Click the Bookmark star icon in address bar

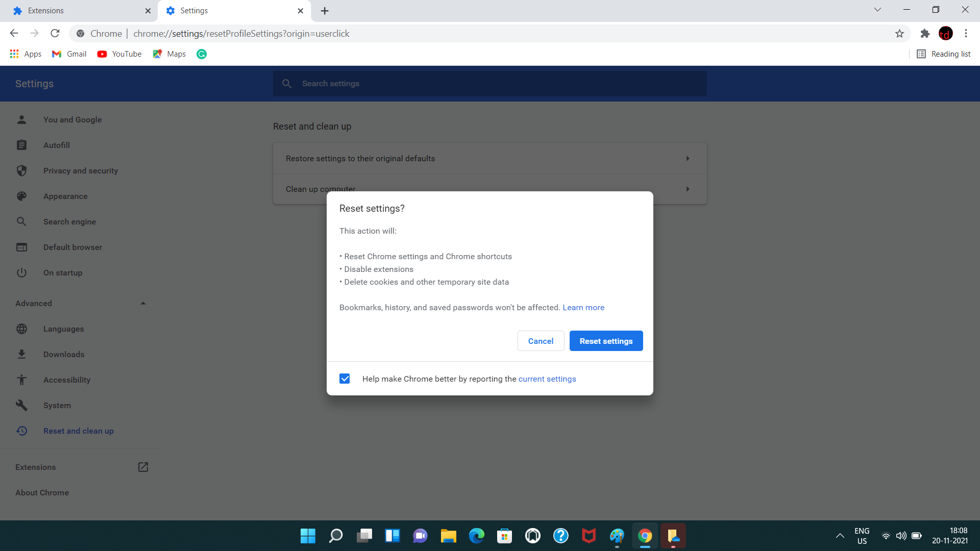click(900, 34)
